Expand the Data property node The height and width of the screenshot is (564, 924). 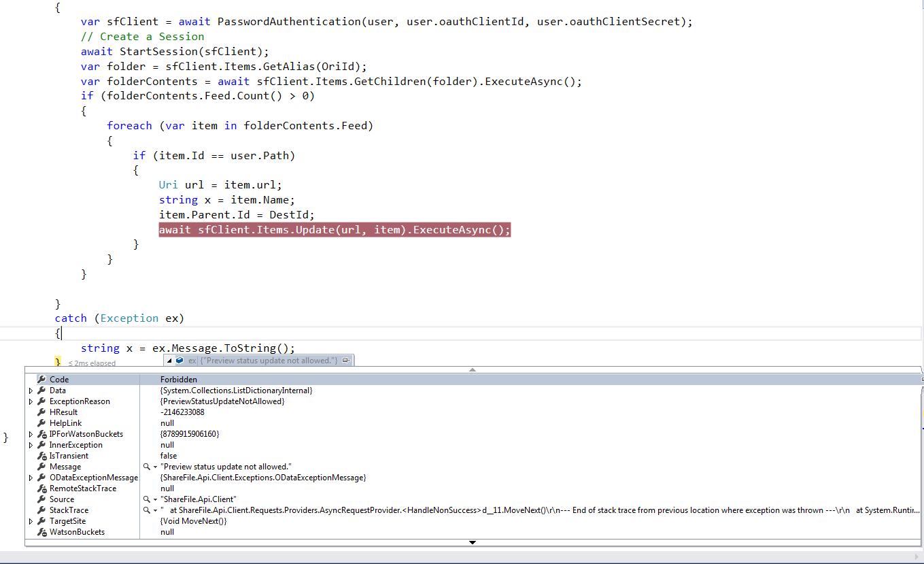(31, 391)
